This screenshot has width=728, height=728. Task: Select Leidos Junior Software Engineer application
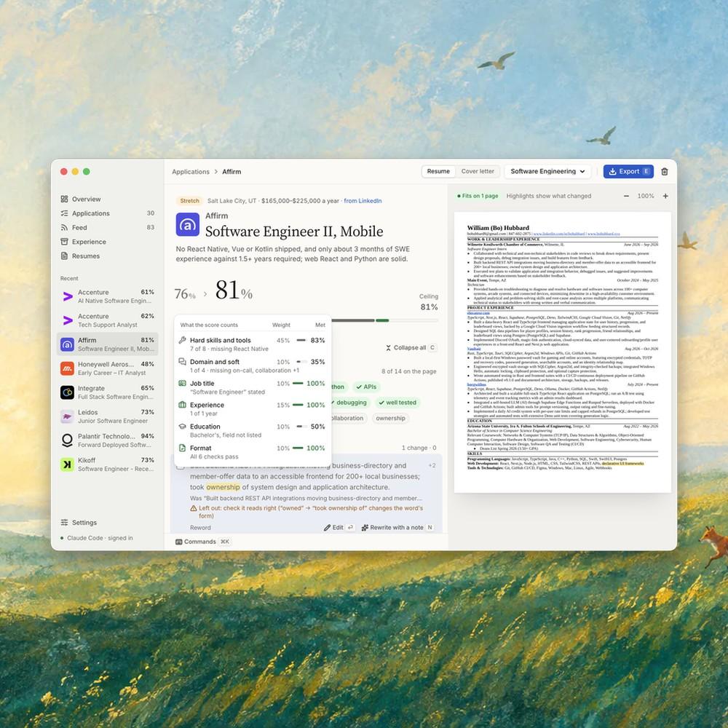(x=107, y=416)
